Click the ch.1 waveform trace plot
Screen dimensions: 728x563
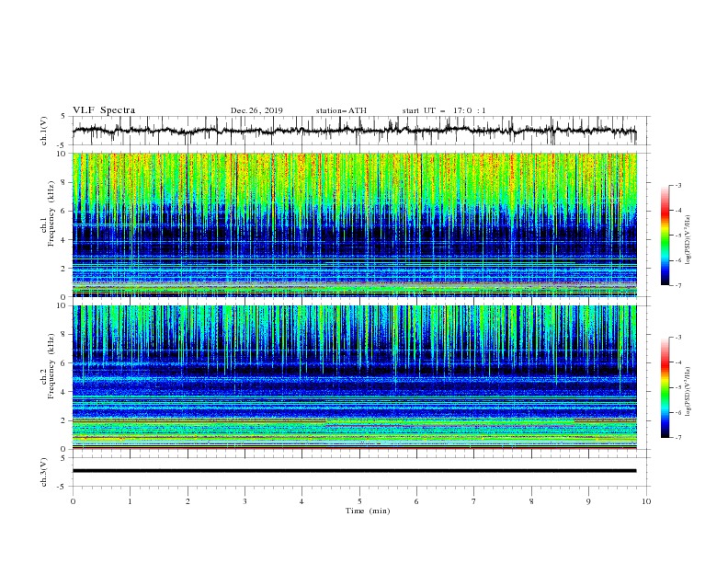tap(354, 131)
